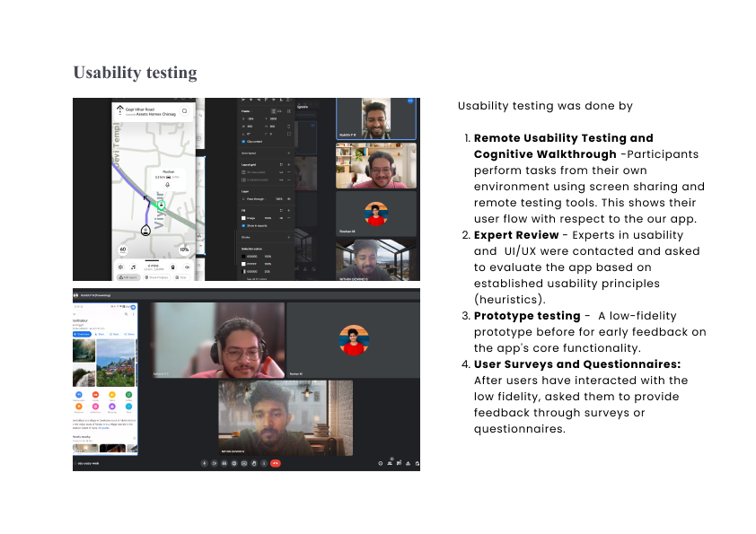The width and height of the screenshot is (756, 534).
Task: Tap the blue Directions button
Action: tap(82, 334)
